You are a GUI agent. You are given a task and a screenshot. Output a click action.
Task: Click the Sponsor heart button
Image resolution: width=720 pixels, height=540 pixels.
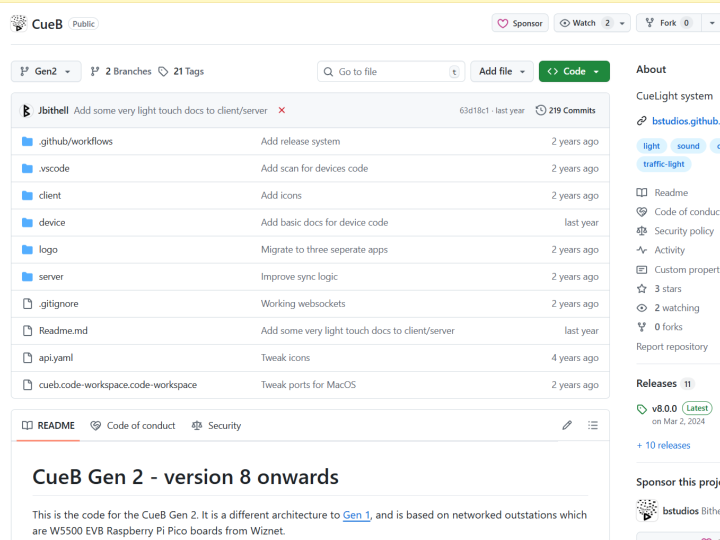point(520,23)
